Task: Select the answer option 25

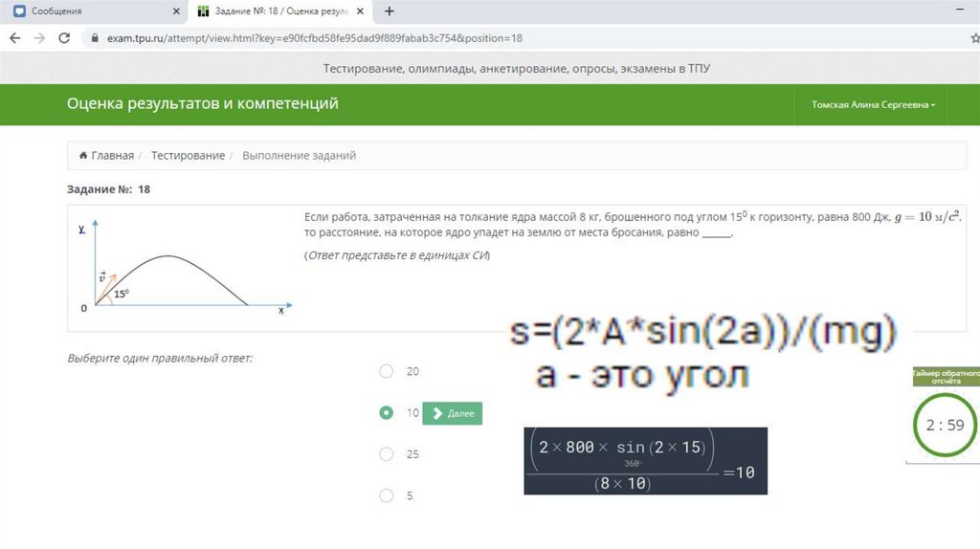Action: click(x=387, y=454)
